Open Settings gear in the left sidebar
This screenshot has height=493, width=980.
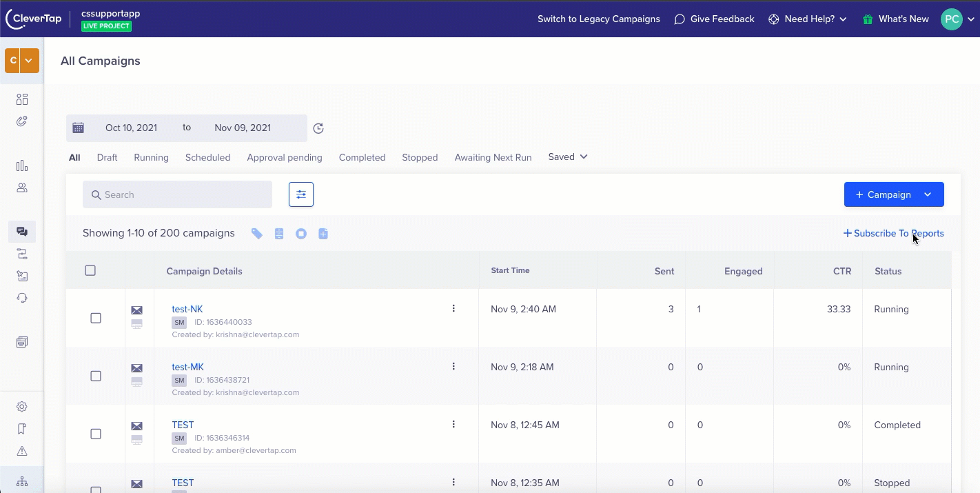coord(22,407)
